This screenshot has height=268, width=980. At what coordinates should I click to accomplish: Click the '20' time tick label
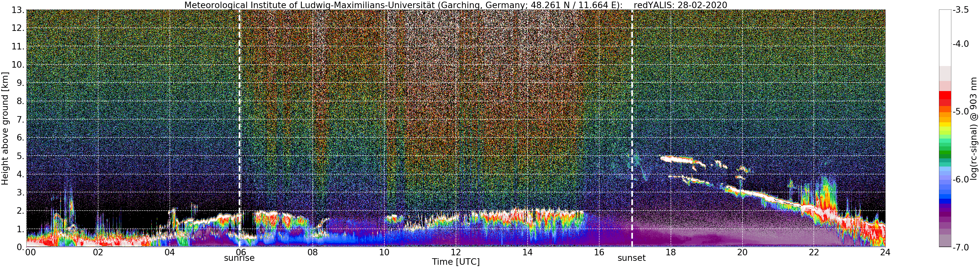click(742, 252)
